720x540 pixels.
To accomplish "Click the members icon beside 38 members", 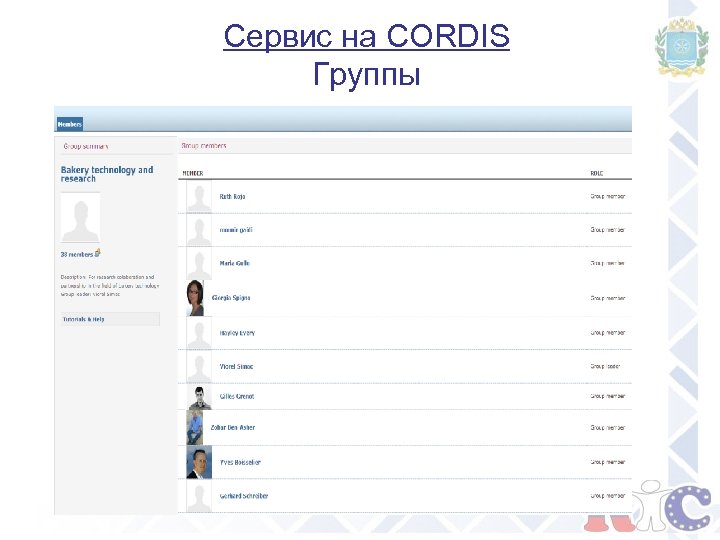I will point(98,253).
